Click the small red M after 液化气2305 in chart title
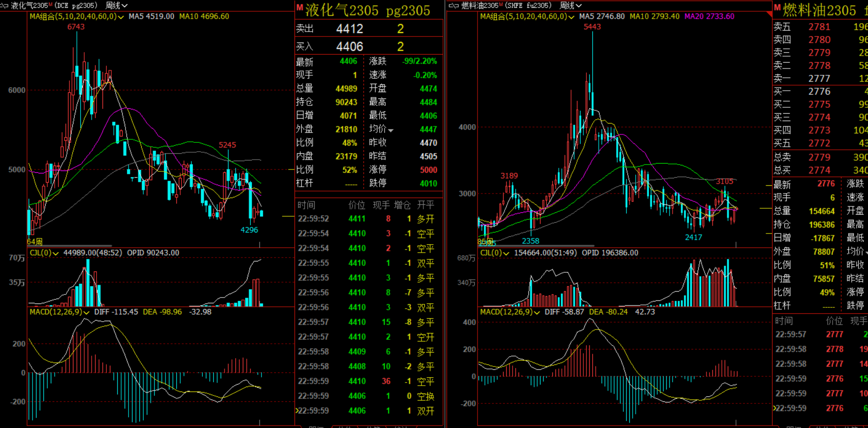Screen dimensions: 868x428 pyautogui.click(x=51, y=4)
